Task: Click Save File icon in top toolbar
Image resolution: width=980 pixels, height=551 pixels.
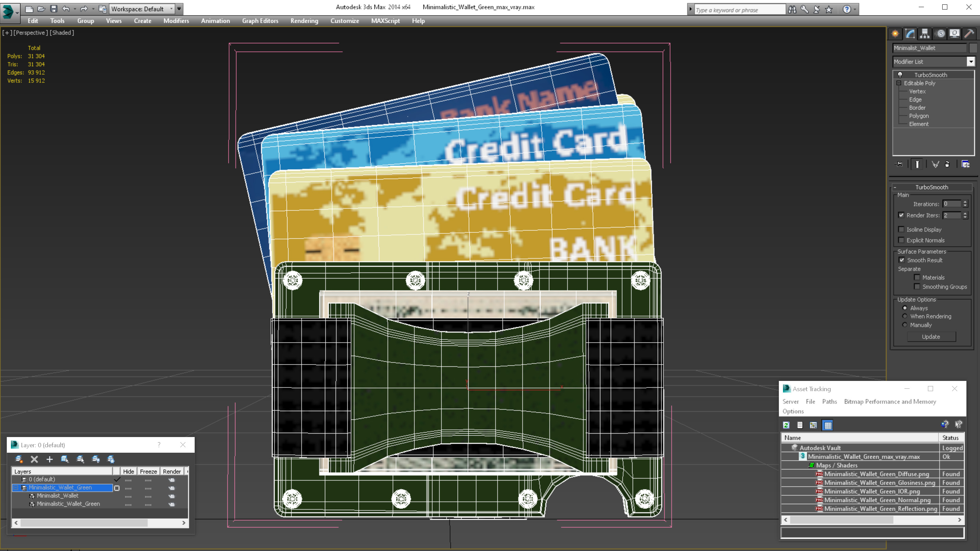Action: (x=54, y=9)
